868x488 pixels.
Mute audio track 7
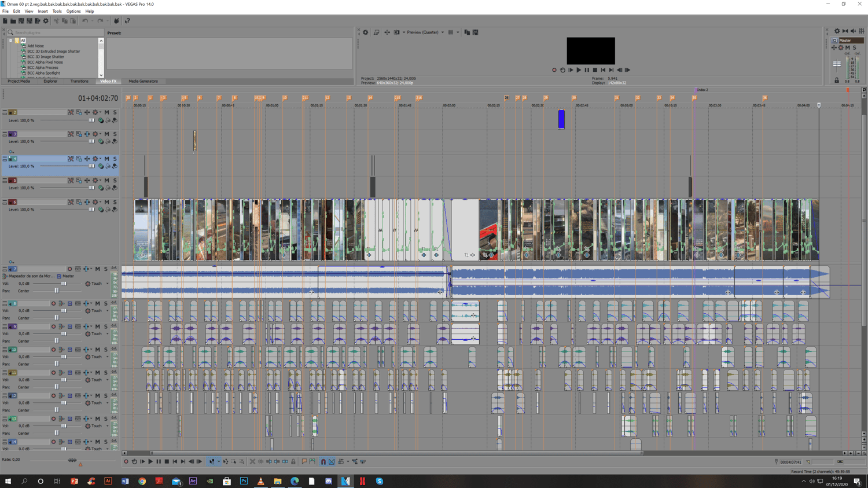coord(98,269)
